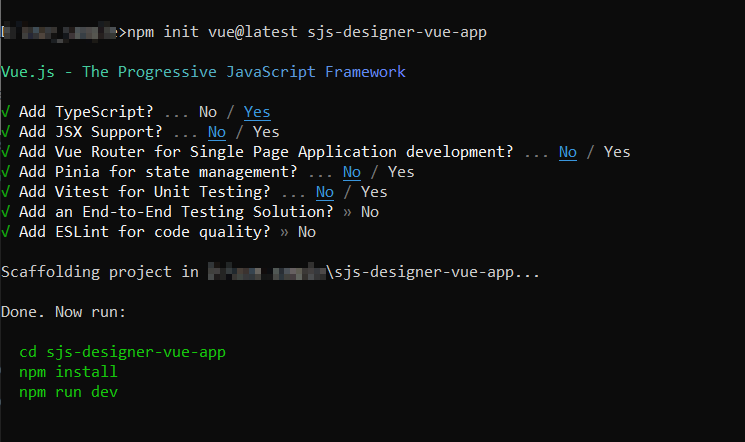Click 'Yes' in the Pinia state management row

click(x=401, y=172)
